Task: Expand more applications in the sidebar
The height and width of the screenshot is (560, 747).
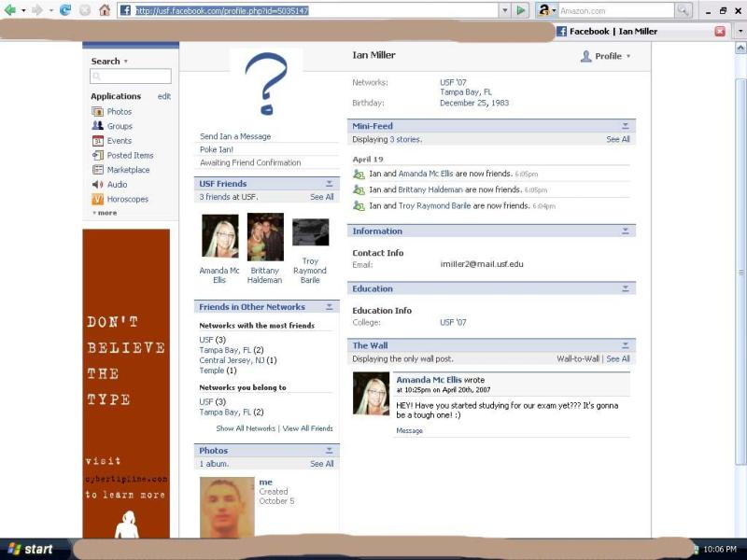Action: (105, 213)
